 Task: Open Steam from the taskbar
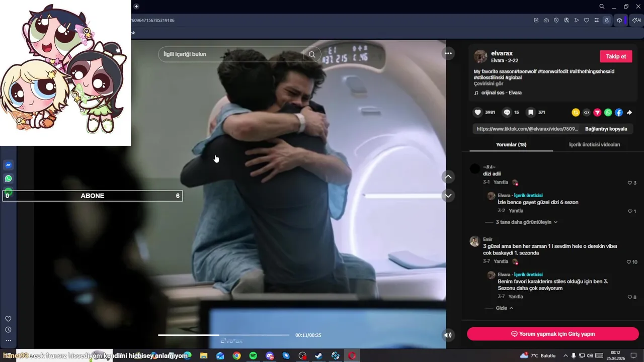318,356
